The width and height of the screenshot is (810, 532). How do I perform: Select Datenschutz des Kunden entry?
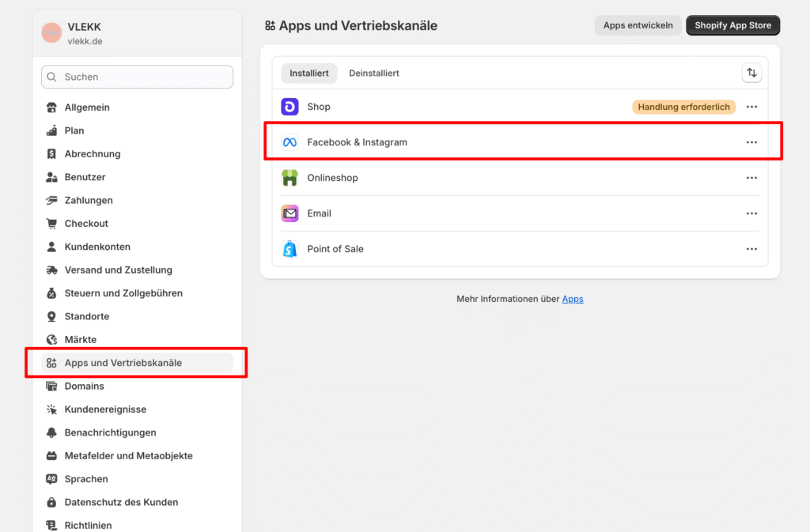(x=137, y=502)
